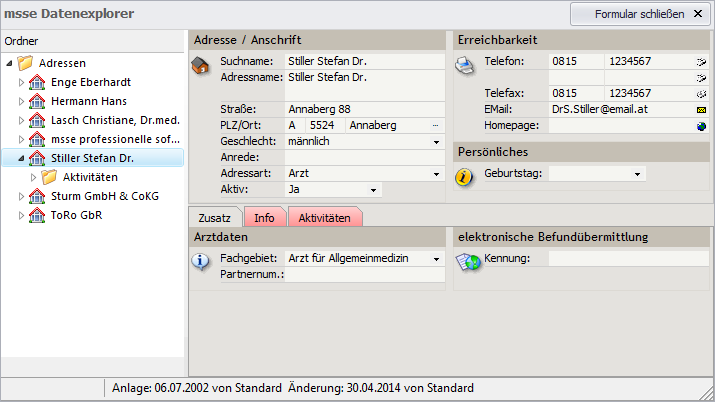Click the globe icon in the Homepage row
715x402 pixels.
click(701, 126)
